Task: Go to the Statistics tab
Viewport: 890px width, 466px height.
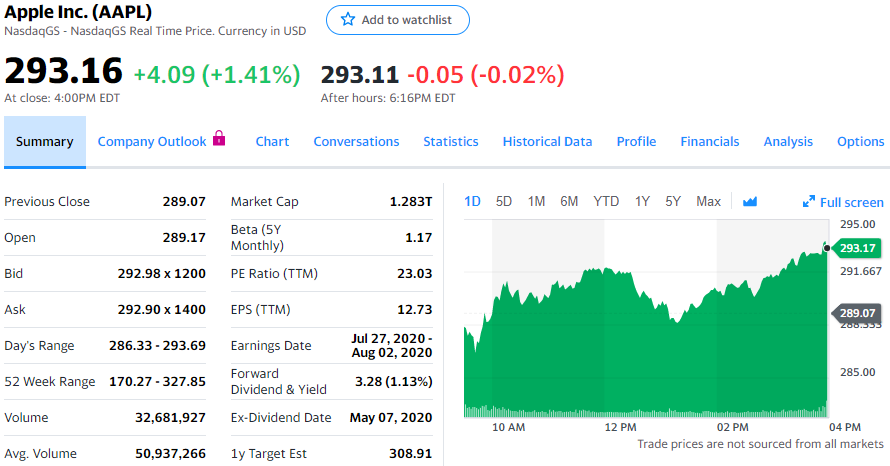Action: 451,142
